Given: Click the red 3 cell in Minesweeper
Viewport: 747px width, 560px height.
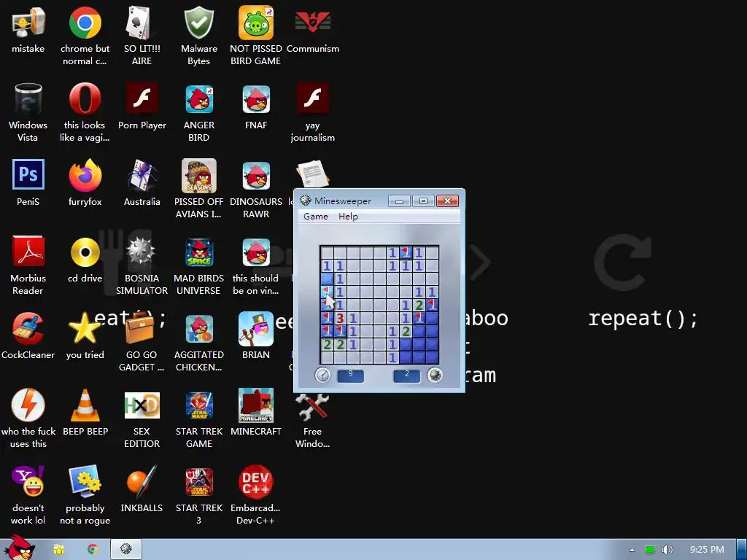Looking at the screenshot, I should (x=340, y=318).
